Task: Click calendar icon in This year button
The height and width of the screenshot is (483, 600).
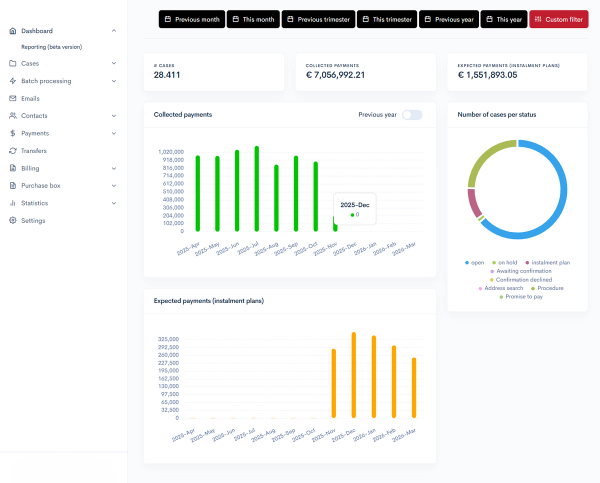Action: [489, 19]
